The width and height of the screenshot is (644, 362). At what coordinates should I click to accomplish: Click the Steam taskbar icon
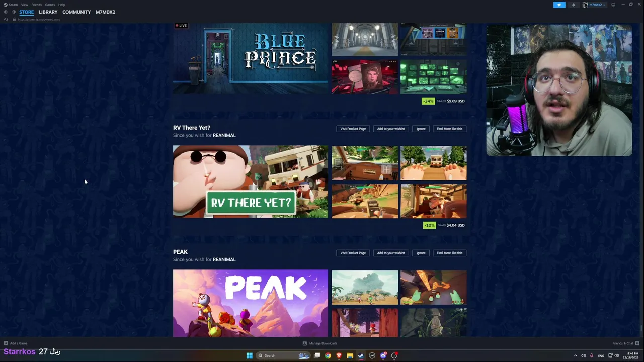click(x=361, y=355)
